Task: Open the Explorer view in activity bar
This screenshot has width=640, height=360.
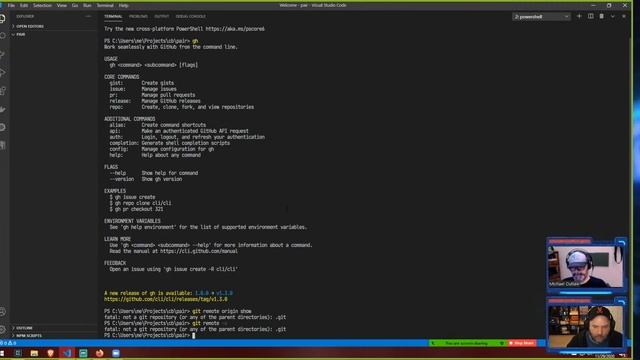Action: pyautogui.click(x=3, y=19)
